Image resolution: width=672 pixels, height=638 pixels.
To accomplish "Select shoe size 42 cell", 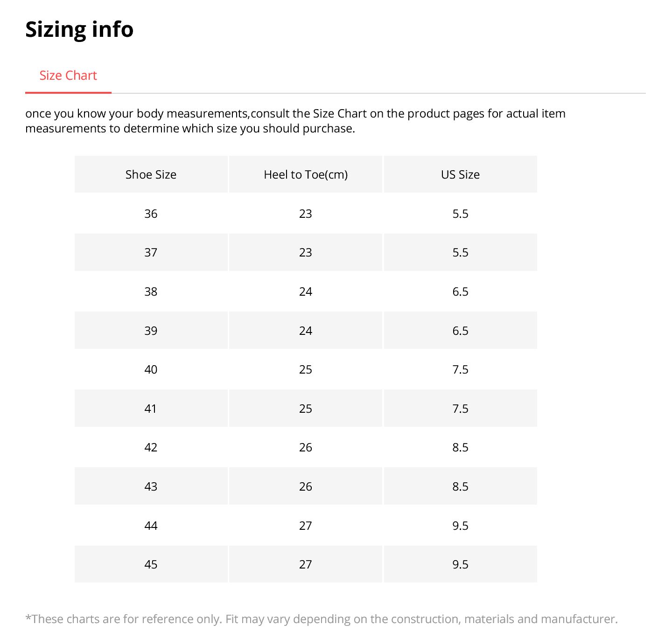I will point(151,447).
